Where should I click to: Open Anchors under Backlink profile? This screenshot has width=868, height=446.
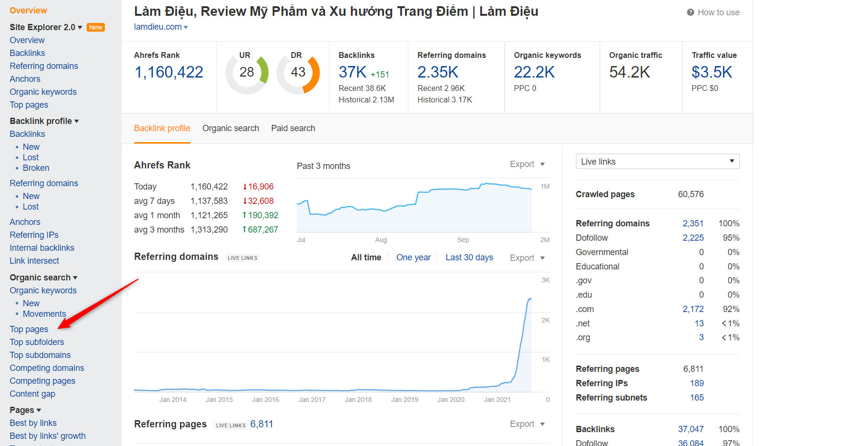(x=25, y=222)
